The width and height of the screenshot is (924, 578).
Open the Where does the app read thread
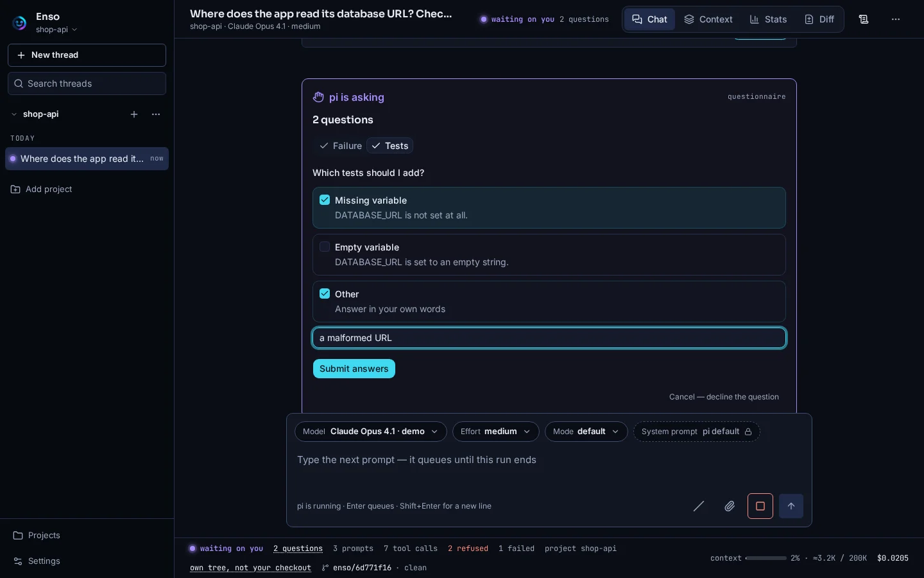87,159
